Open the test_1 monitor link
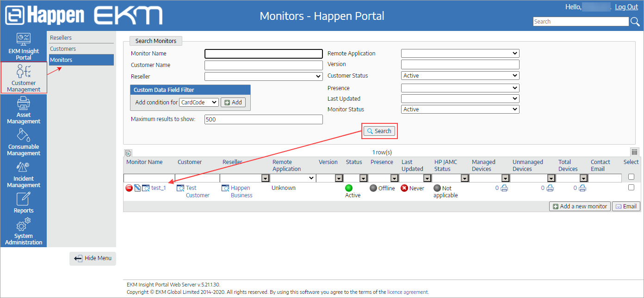The width and height of the screenshot is (644, 298). (159, 188)
